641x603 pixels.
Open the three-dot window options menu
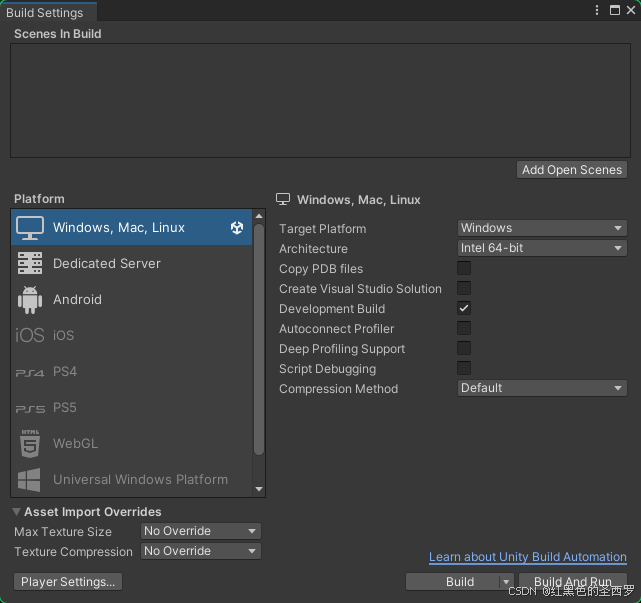[597, 10]
